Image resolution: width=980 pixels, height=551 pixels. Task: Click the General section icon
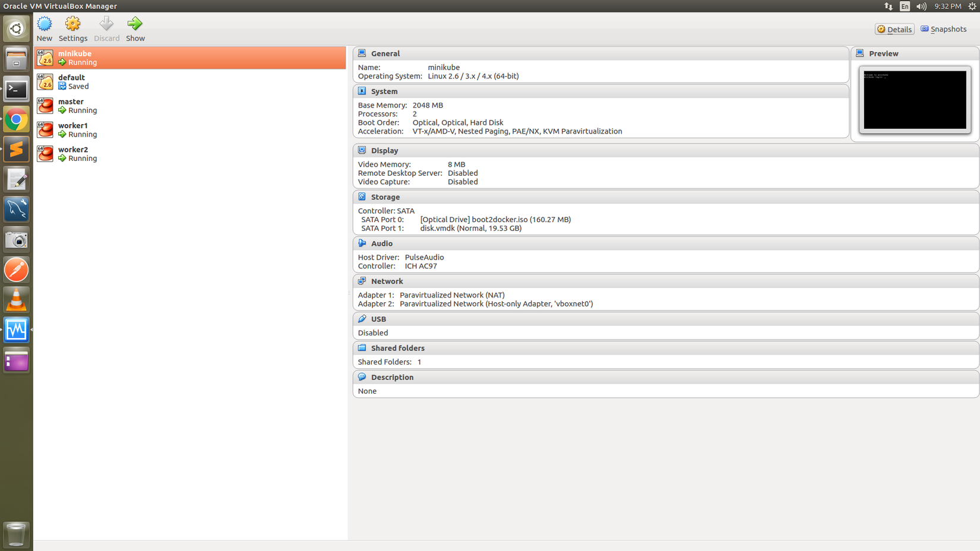tap(362, 53)
